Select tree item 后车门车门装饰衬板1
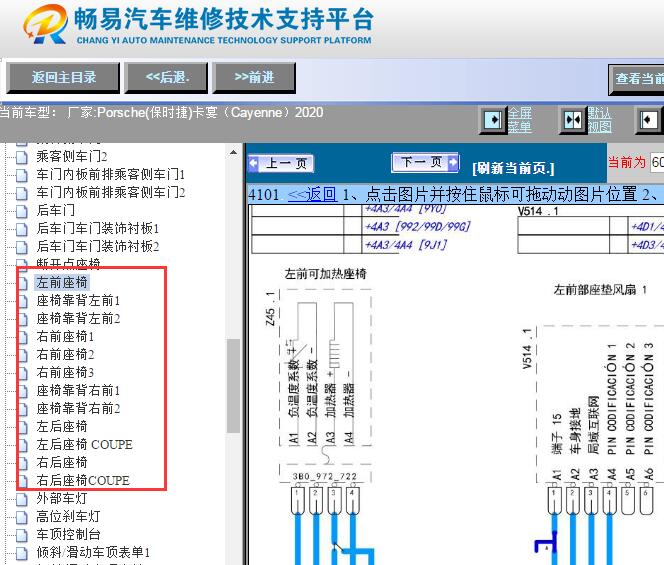Screen dimensions: 664x565 98,228
